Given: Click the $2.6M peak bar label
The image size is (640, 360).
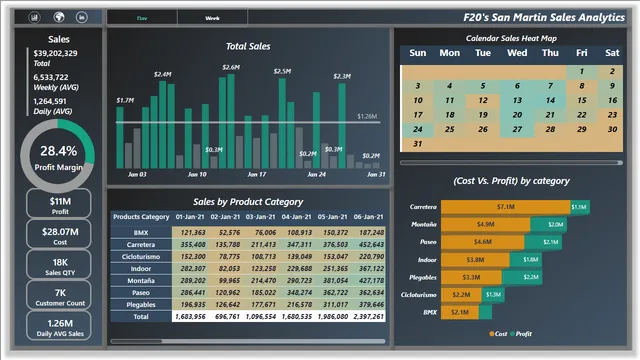Looking at the screenshot, I should tap(231, 67).
